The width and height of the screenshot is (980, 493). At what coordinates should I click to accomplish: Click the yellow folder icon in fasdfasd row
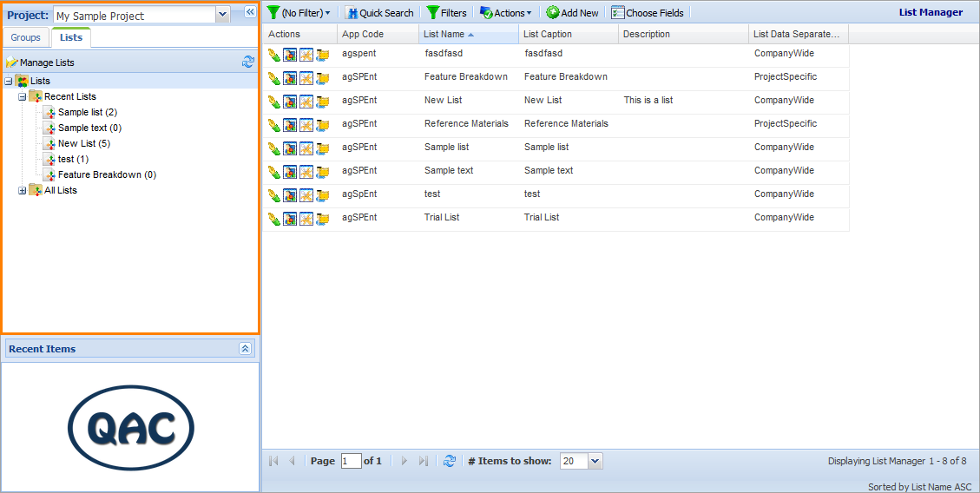pos(323,55)
